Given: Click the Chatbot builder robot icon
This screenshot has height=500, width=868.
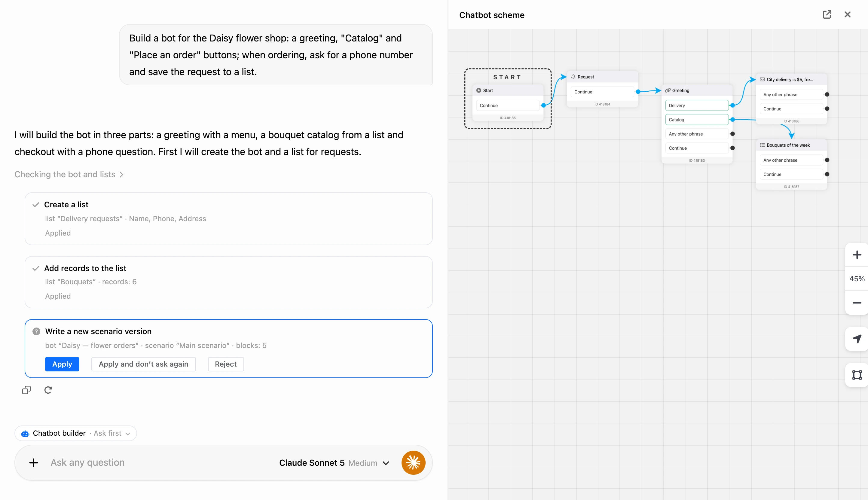Looking at the screenshot, I should pos(25,433).
